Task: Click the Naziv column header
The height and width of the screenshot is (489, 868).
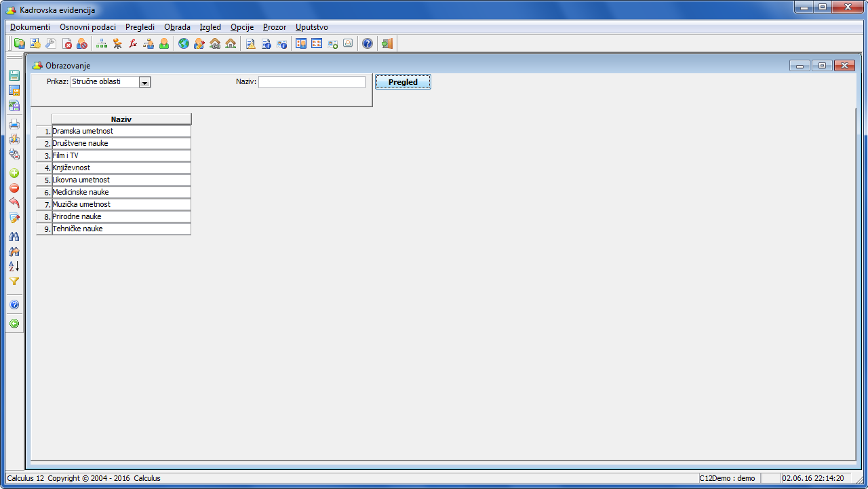Action: [x=121, y=119]
